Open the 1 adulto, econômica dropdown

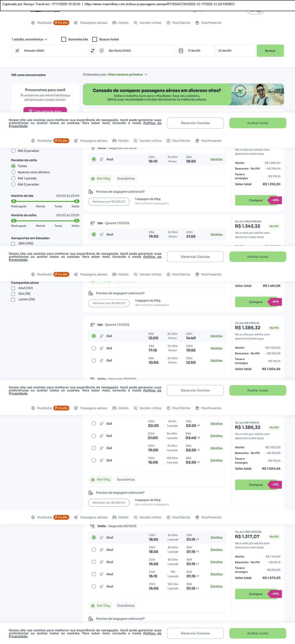30,40
